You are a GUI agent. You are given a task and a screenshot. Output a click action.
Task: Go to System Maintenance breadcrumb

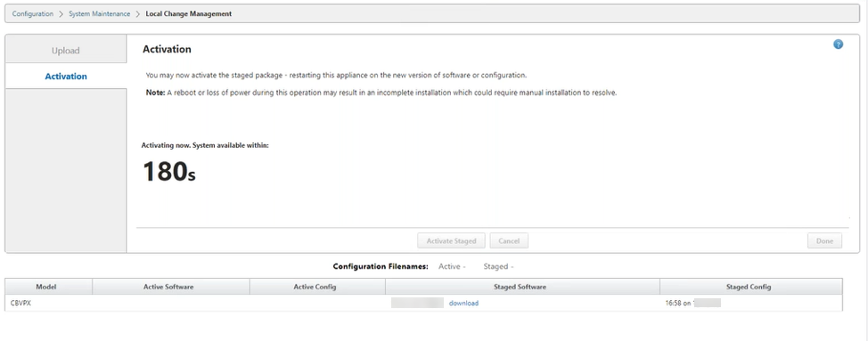point(99,14)
